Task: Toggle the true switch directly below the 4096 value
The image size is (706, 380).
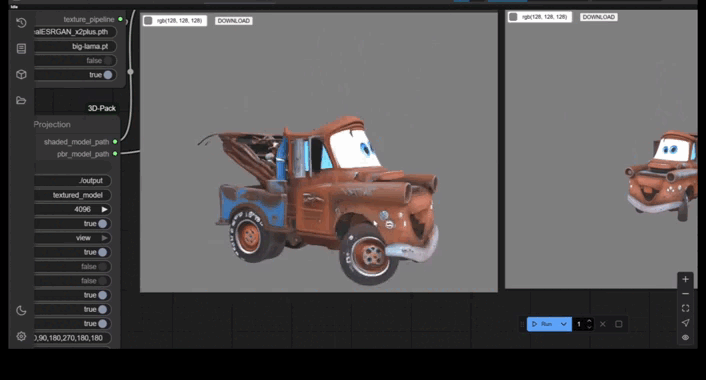Action: click(103, 224)
